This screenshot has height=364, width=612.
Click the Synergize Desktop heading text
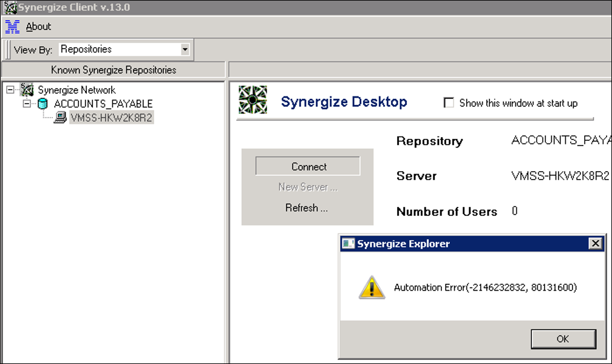344,102
